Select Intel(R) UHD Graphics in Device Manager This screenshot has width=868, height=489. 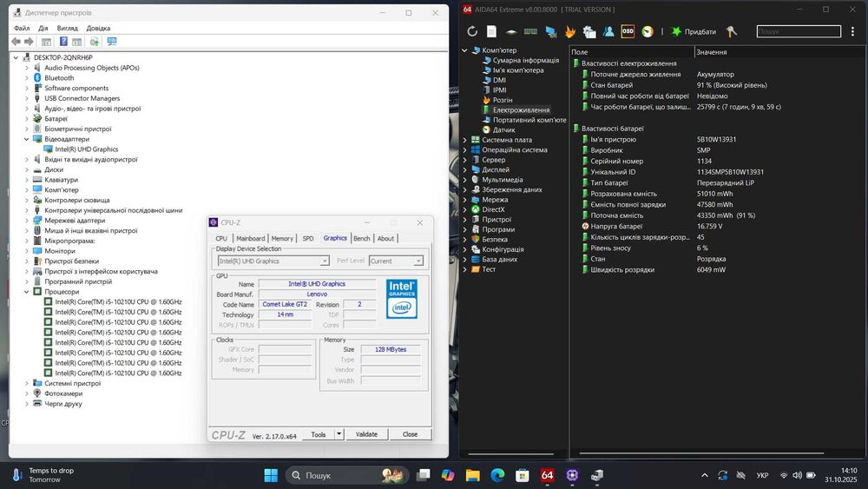pos(86,149)
